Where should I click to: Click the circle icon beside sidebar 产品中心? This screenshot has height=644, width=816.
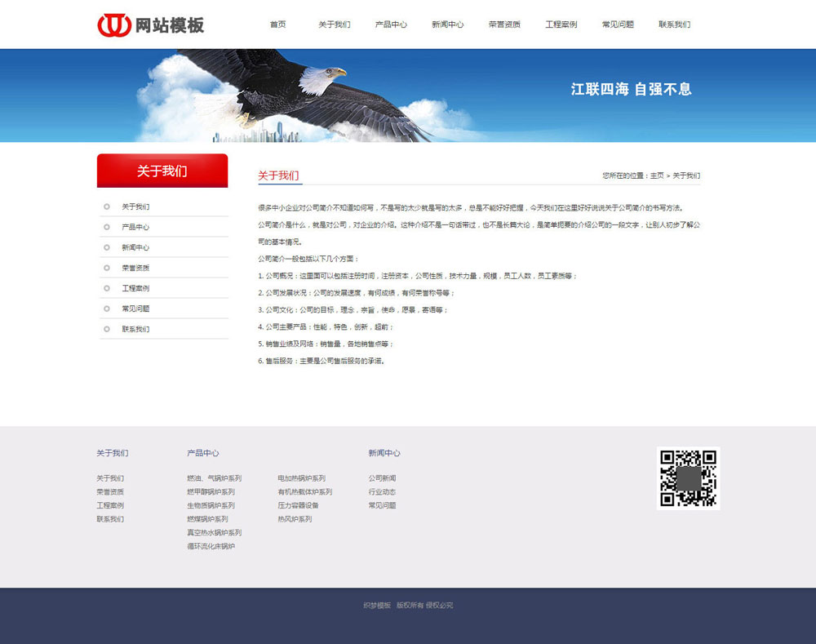pyautogui.click(x=106, y=227)
